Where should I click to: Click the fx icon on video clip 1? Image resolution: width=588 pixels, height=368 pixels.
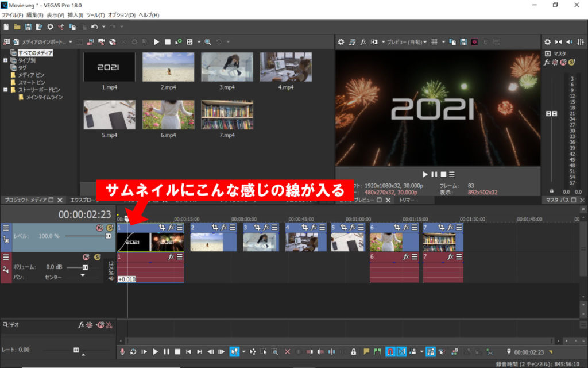coord(171,228)
